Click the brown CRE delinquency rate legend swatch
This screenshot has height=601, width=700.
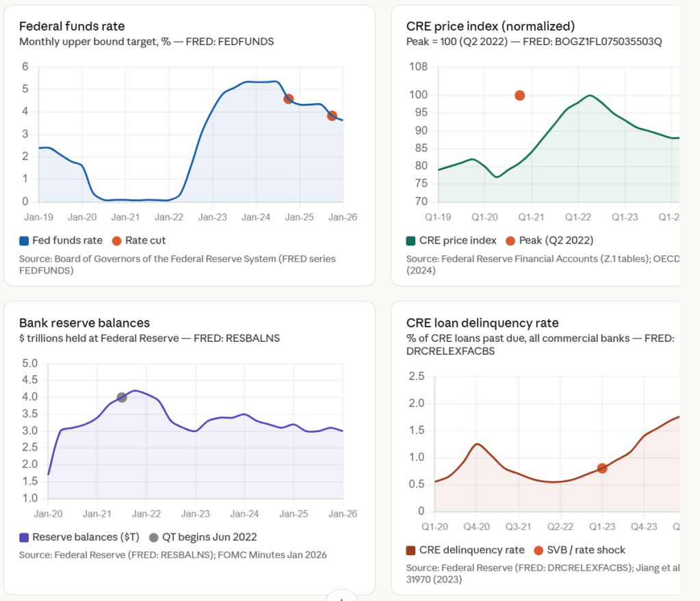pyautogui.click(x=411, y=550)
